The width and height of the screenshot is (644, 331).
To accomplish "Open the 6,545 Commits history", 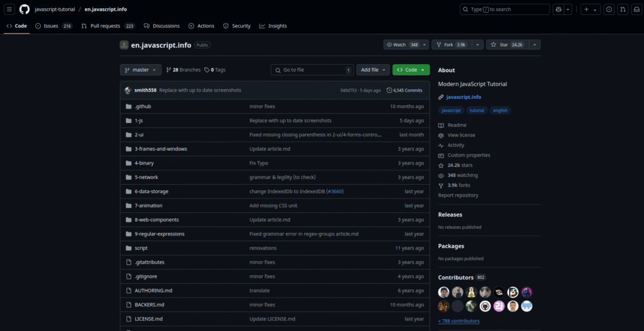I will coord(404,90).
